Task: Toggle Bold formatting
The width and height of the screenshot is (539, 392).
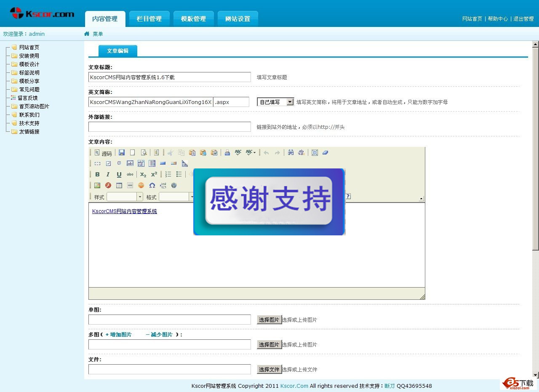Action: pos(97,174)
